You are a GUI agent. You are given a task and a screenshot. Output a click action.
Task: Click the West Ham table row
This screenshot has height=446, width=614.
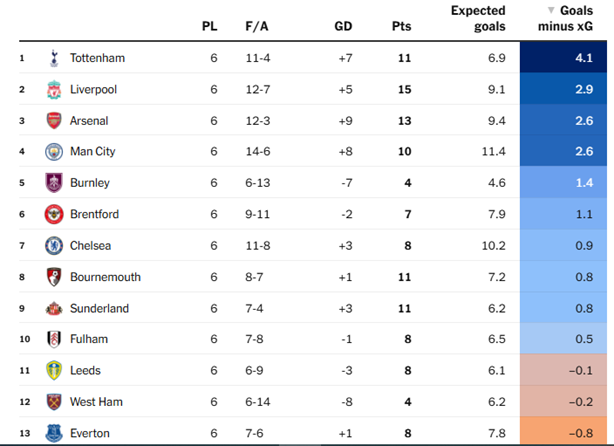pyautogui.click(x=300, y=402)
